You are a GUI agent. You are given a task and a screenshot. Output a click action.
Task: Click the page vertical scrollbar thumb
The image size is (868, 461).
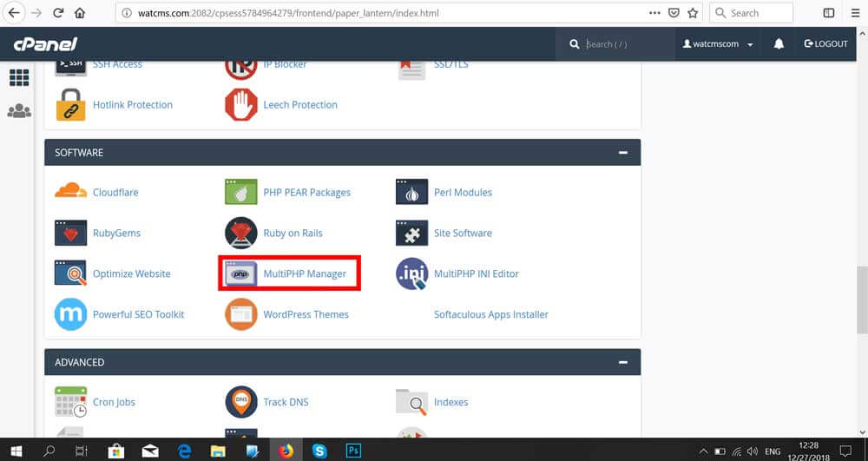click(x=862, y=300)
